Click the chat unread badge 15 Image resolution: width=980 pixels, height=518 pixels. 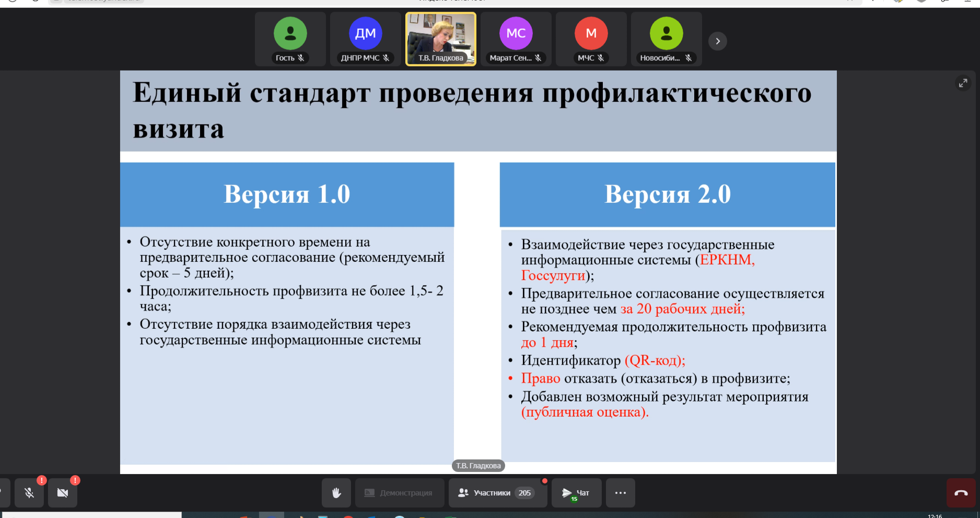[574, 499]
